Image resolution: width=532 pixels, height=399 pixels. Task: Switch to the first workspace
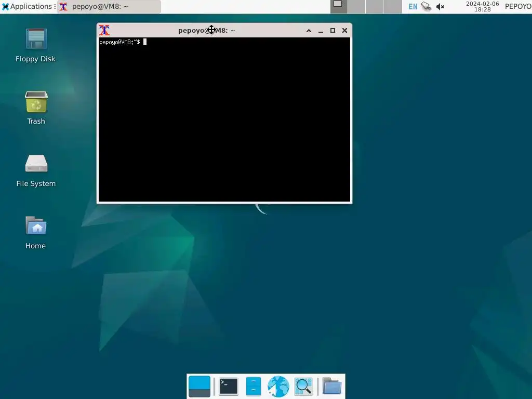coord(339,6)
